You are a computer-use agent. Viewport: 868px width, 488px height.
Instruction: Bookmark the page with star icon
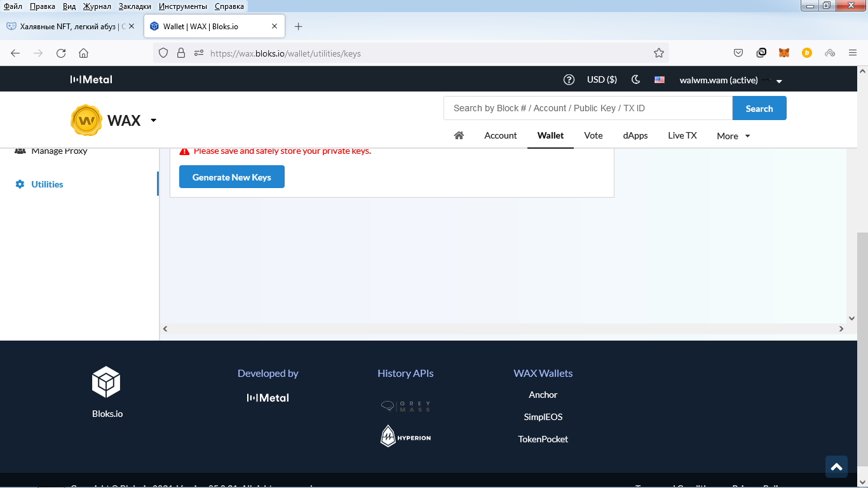tap(659, 53)
